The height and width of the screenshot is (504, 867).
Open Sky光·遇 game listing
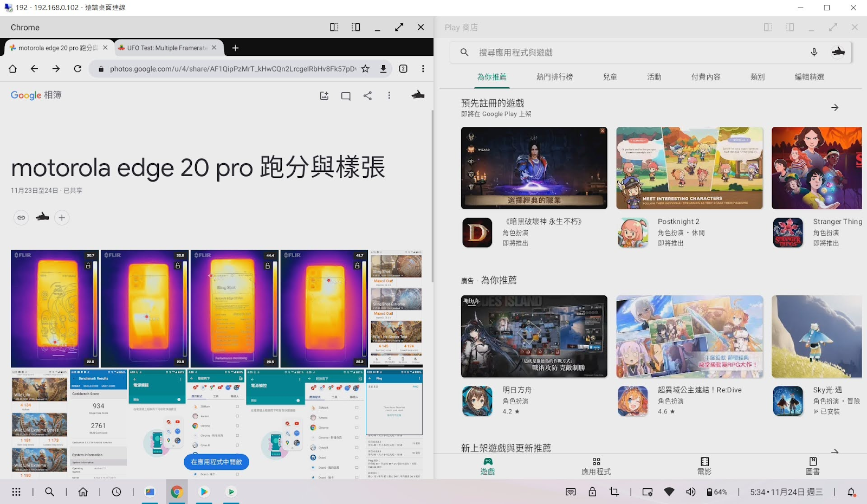coord(818,400)
